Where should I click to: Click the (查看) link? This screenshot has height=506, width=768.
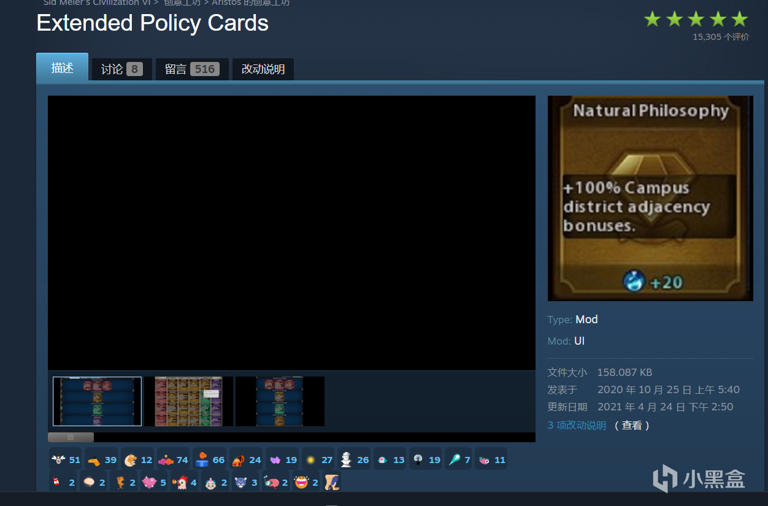point(632,425)
